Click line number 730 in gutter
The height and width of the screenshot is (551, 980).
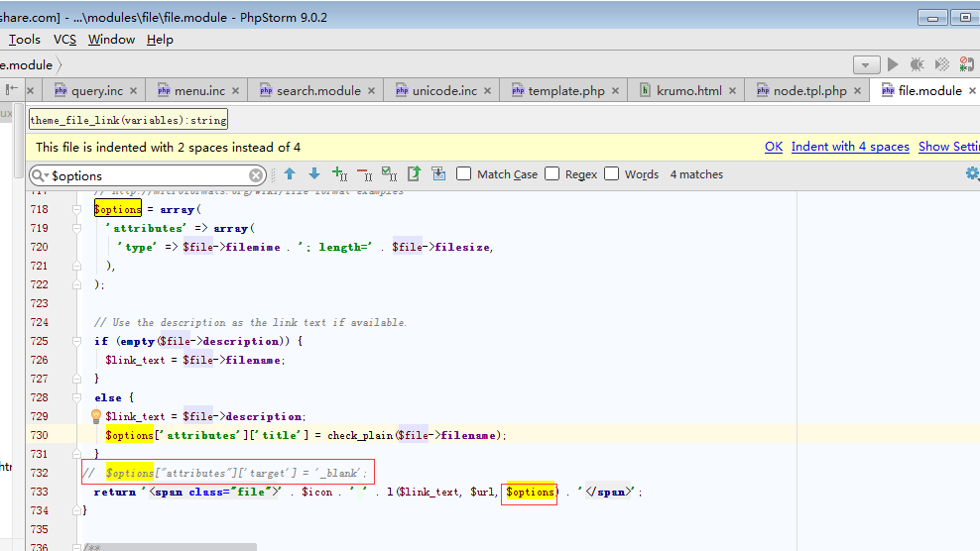point(39,435)
